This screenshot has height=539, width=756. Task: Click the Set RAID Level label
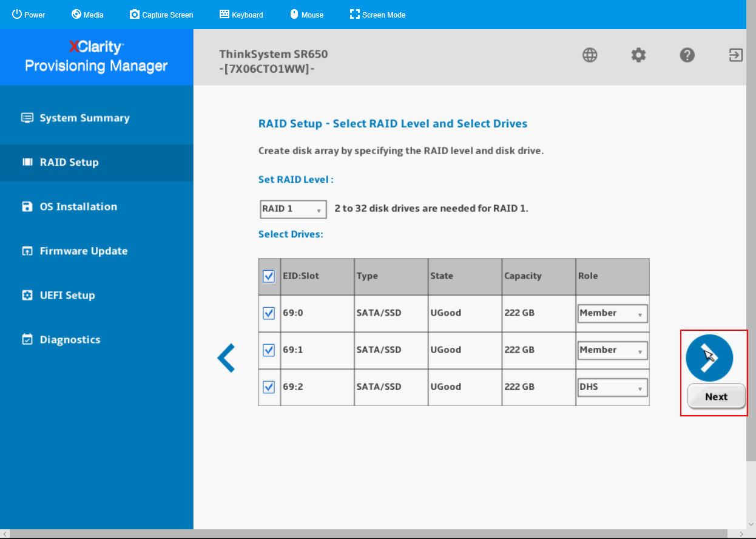pyautogui.click(x=296, y=180)
